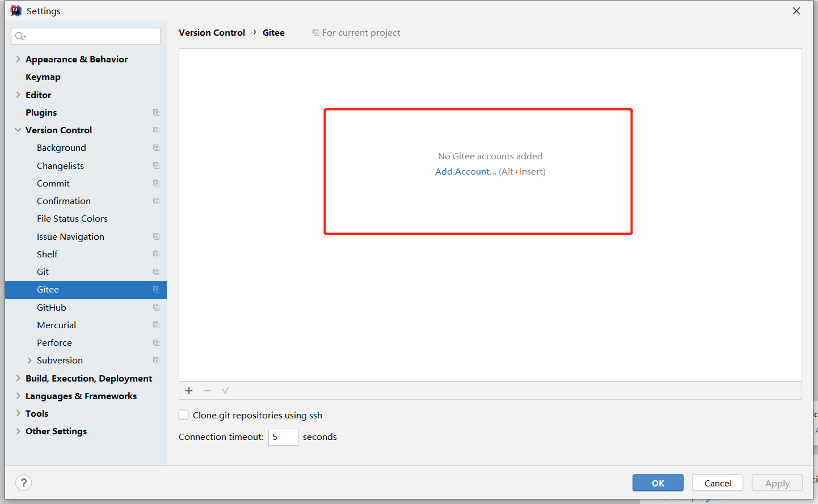Click the Cancel button
Screen dimensions: 818x504
tap(718, 483)
